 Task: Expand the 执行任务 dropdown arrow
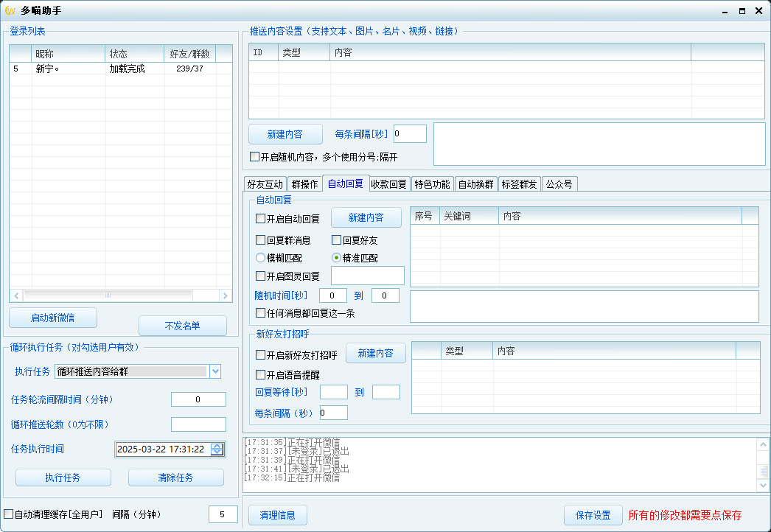coord(215,371)
